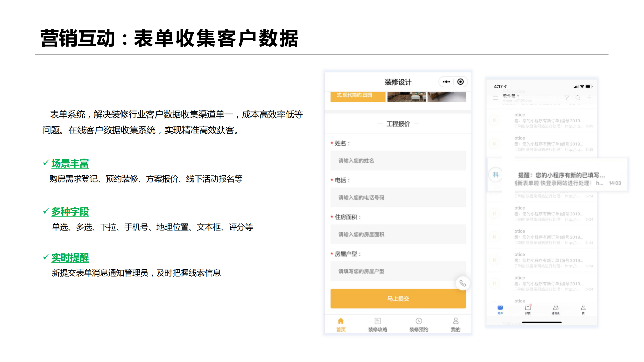Image resolution: width=644 pixels, height=362 pixels.
Task: Click the green 场景丰富 heading link
Action: (x=70, y=164)
